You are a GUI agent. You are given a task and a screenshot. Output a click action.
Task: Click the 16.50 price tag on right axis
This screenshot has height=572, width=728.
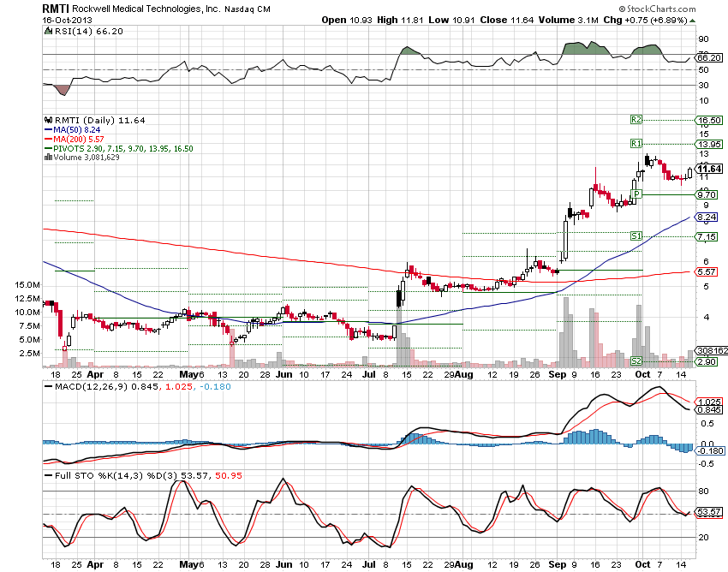710,120
